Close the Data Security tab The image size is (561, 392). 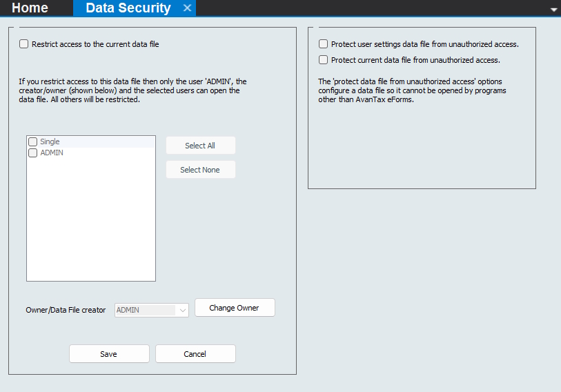pyautogui.click(x=187, y=8)
